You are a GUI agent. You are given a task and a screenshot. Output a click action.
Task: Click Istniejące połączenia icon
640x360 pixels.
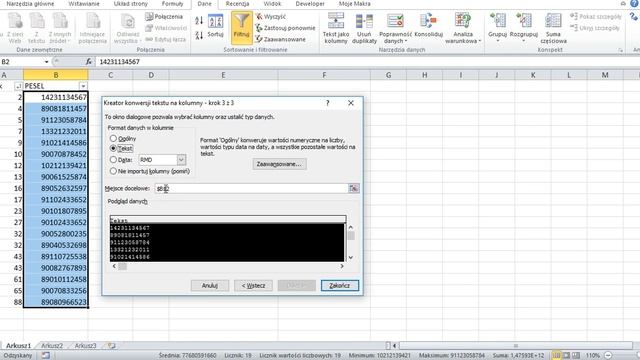[93, 28]
